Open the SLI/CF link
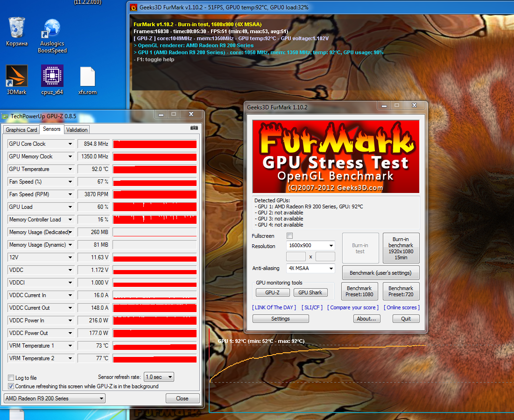The height and width of the screenshot is (420, 514). point(312,307)
